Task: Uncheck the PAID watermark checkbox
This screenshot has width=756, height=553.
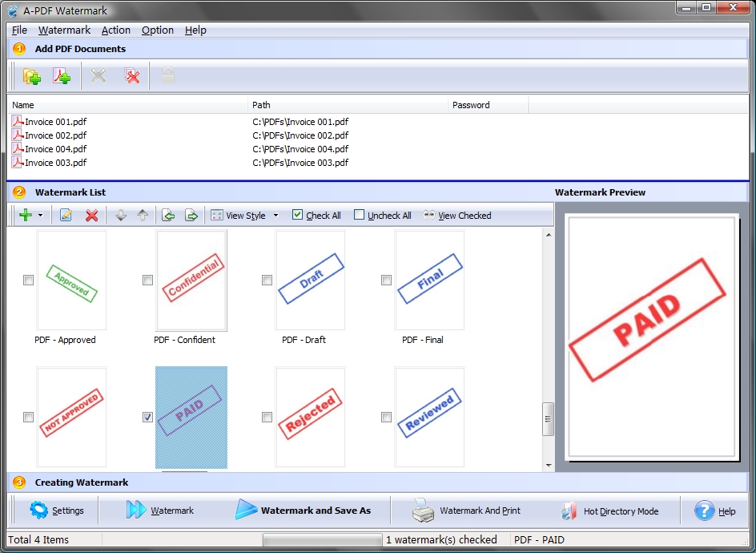Action: (x=147, y=417)
